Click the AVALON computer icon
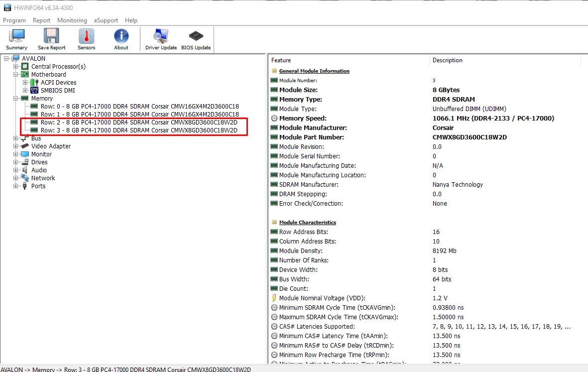588x372 pixels. [x=16, y=58]
